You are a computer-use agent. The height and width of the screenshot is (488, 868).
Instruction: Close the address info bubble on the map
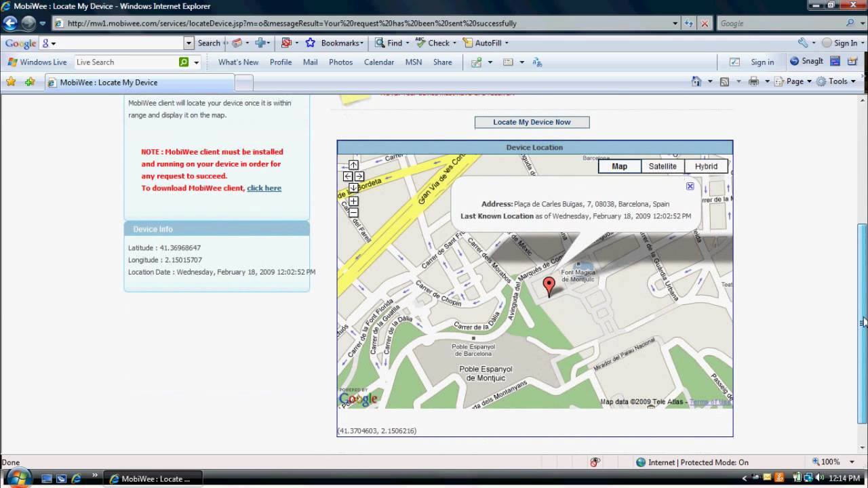tap(690, 186)
